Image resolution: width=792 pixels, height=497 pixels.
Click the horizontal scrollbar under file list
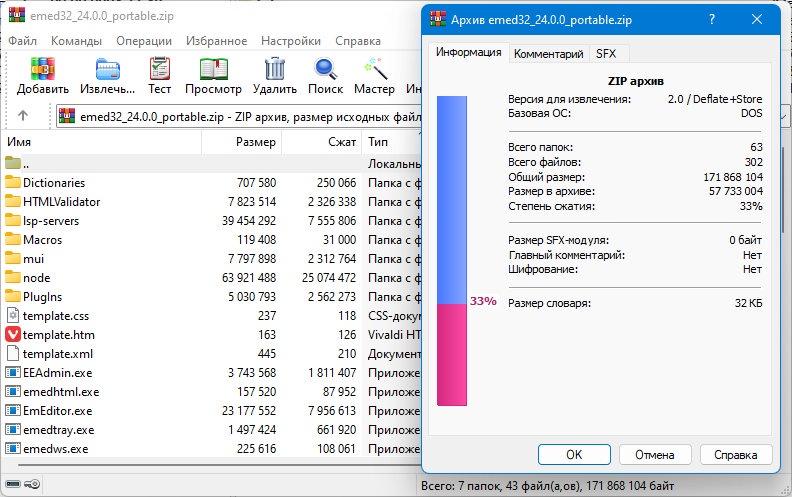pyautogui.click(x=219, y=465)
